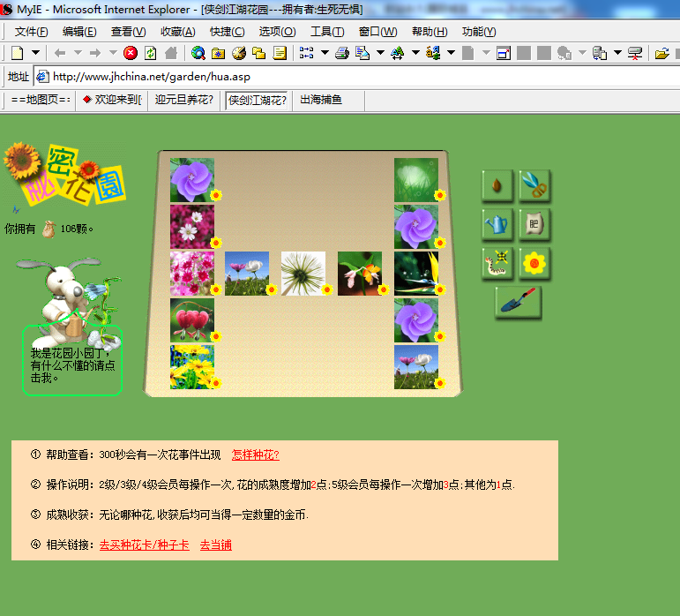Open the 编辑(E) menu
The height and width of the screenshot is (616, 680).
pyautogui.click(x=79, y=32)
